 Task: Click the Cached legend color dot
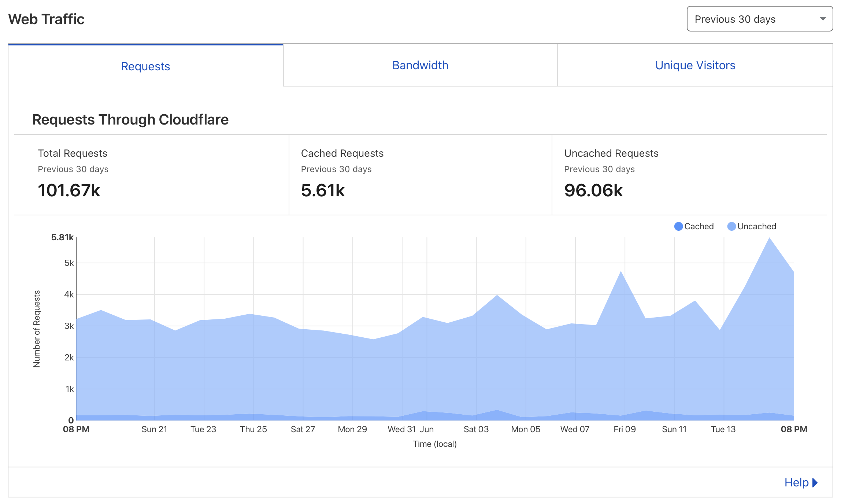pyautogui.click(x=678, y=226)
